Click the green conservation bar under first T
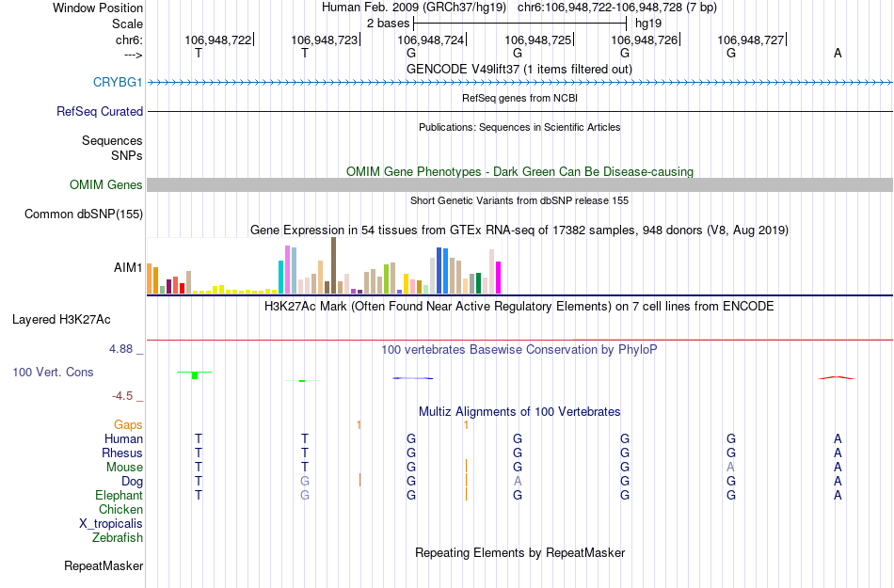Image resolution: width=894 pixels, height=588 pixels. pyautogui.click(x=195, y=374)
